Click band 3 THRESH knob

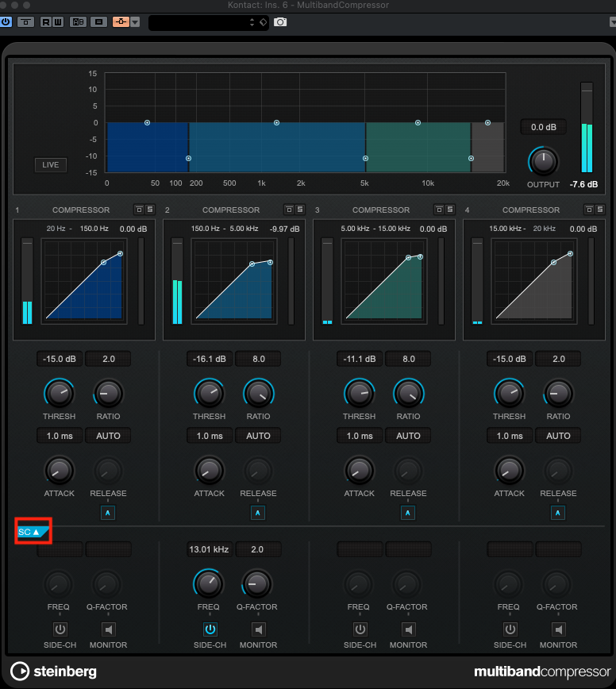360,393
